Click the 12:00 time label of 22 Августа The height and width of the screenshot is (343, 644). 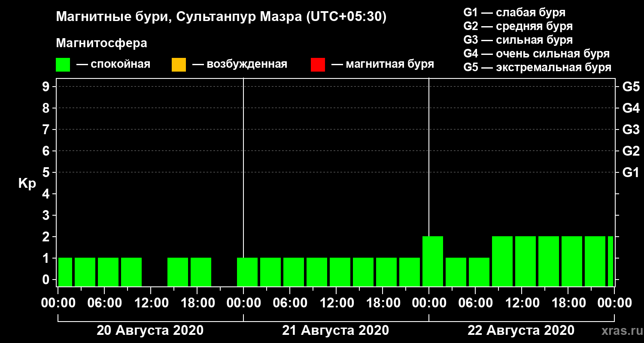[x=522, y=303]
